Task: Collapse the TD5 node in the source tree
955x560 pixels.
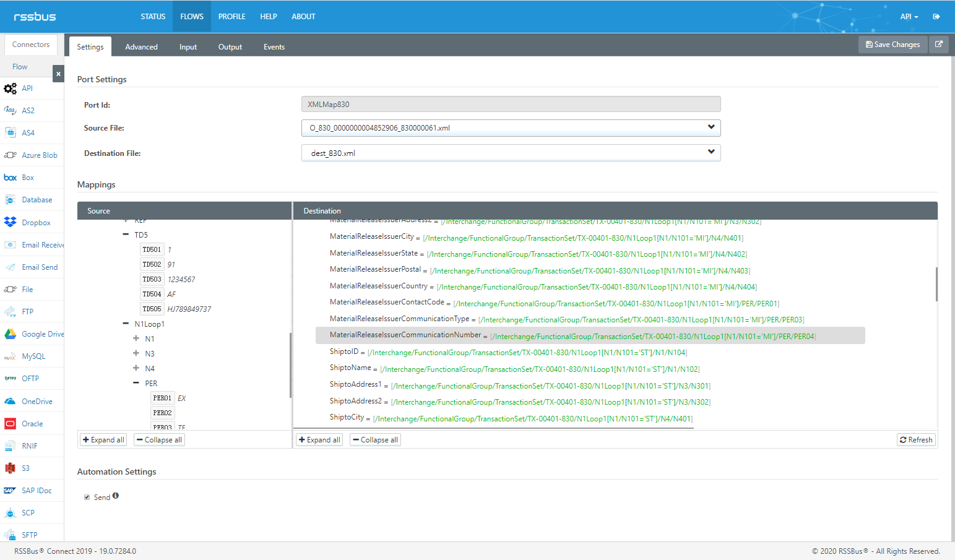Action: (126, 235)
